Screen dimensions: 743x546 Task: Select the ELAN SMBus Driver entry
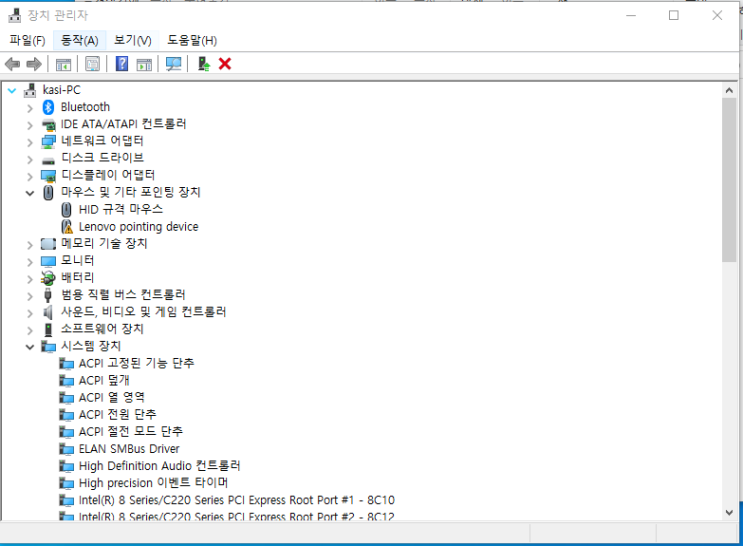(x=129, y=449)
